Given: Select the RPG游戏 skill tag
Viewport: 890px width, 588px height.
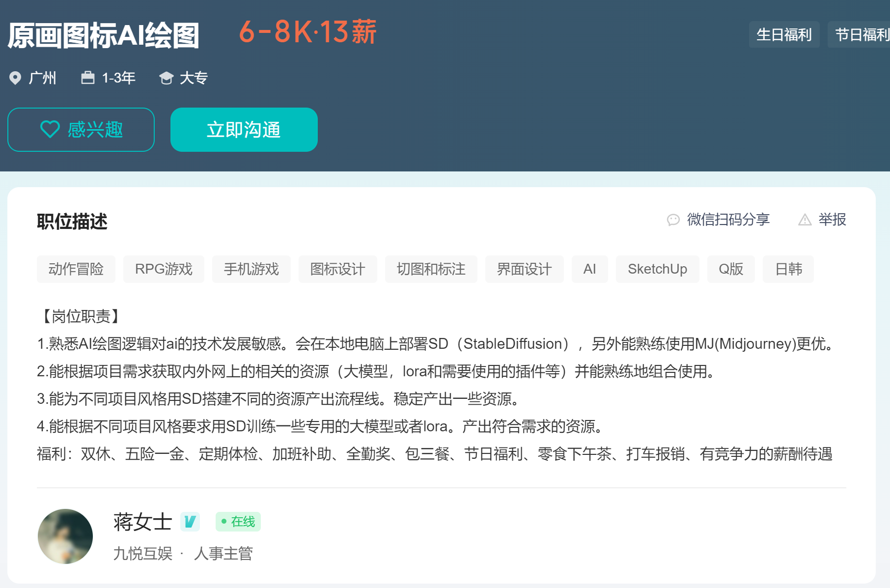Looking at the screenshot, I should click(163, 269).
